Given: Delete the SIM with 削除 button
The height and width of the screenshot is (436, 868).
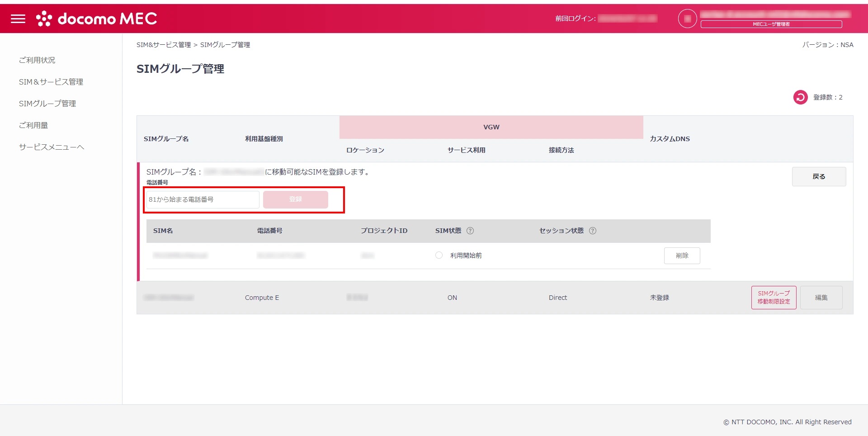Looking at the screenshot, I should coord(682,256).
